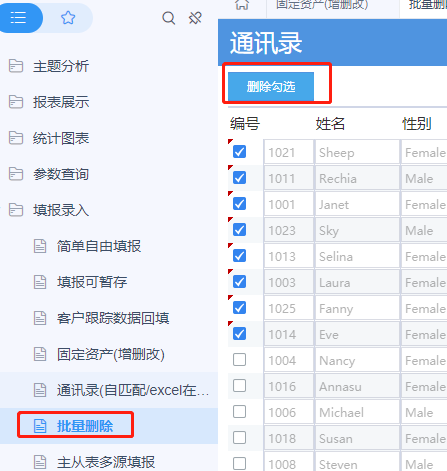Screen dimensions: 447x471
Task: Click the 性别 column header
Action: tap(417, 124)
